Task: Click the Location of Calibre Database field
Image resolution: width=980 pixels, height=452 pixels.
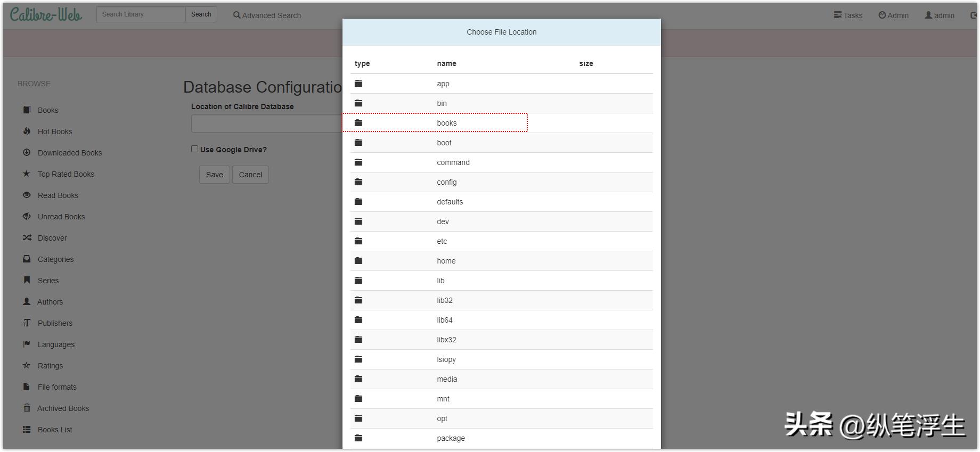Action: click(266, 124)
